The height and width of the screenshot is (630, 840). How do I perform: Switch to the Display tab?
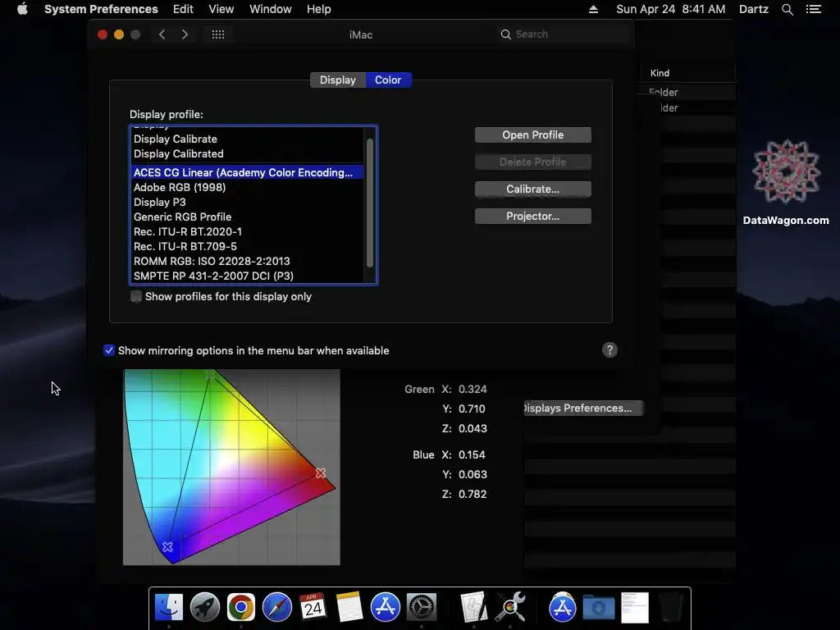click(x=337, y=80)
